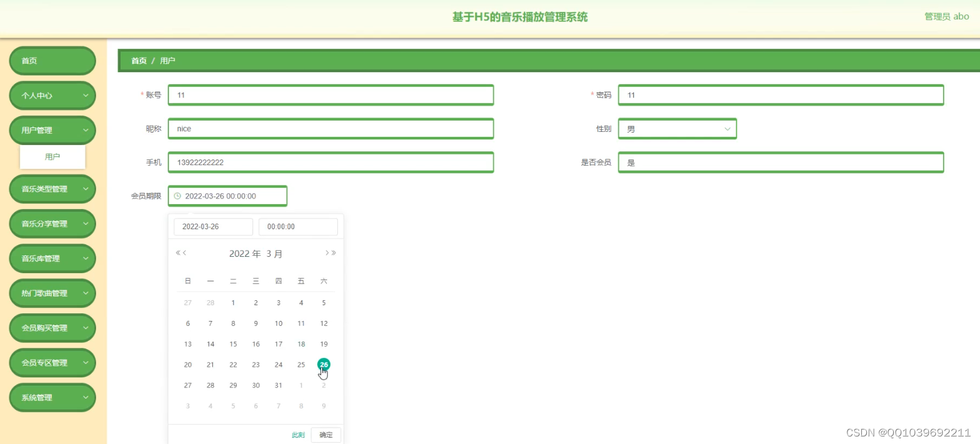Collapse the 用户管理 sidebar menu

point(52,130)
